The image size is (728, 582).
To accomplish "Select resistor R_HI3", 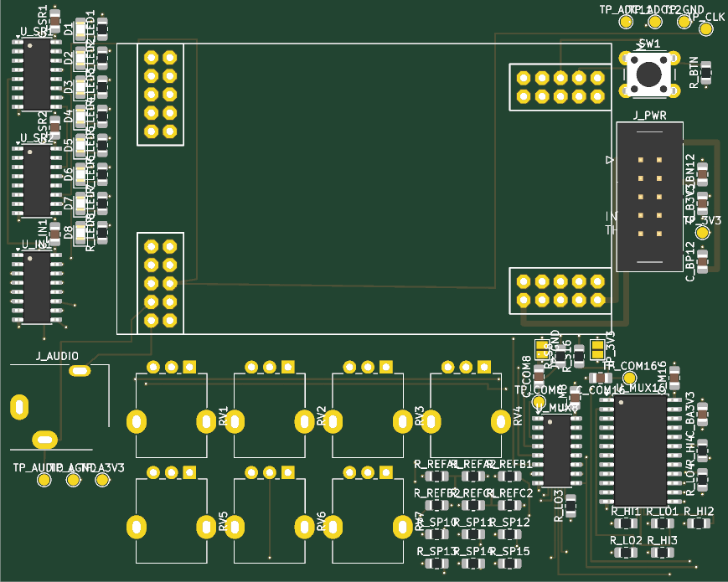I will pyautogui.click(x=663, y=553).
